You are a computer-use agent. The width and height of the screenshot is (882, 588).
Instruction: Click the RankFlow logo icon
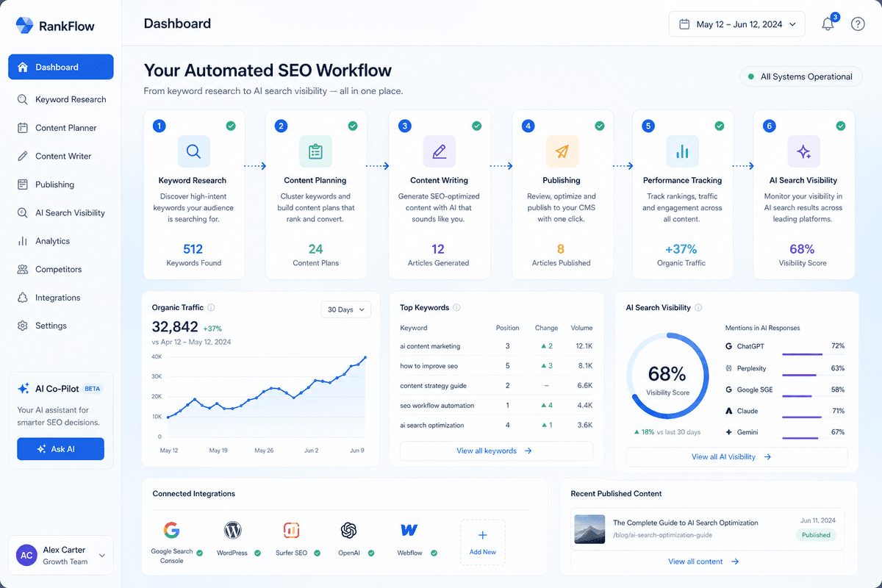[24, 26]
